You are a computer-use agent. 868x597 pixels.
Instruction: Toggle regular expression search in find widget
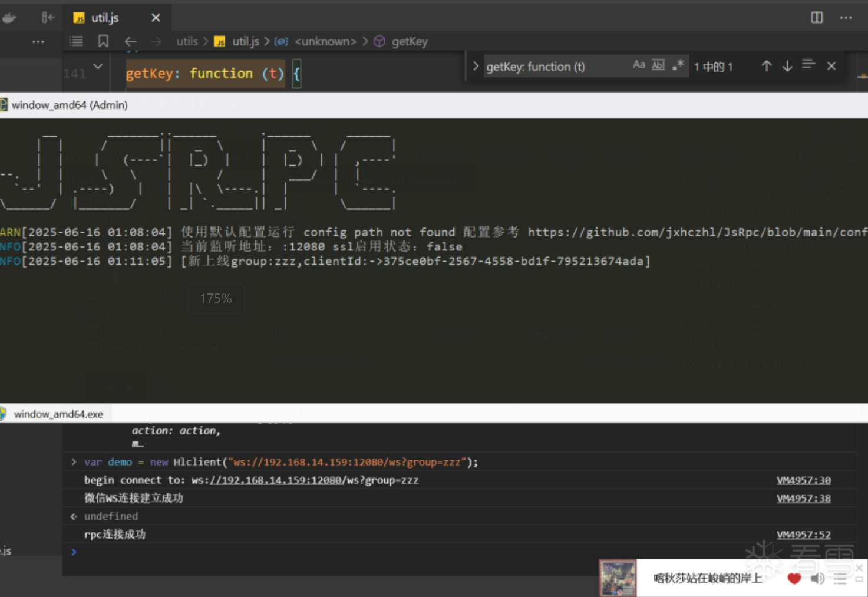pyautogui.click(x=678, y=65)
